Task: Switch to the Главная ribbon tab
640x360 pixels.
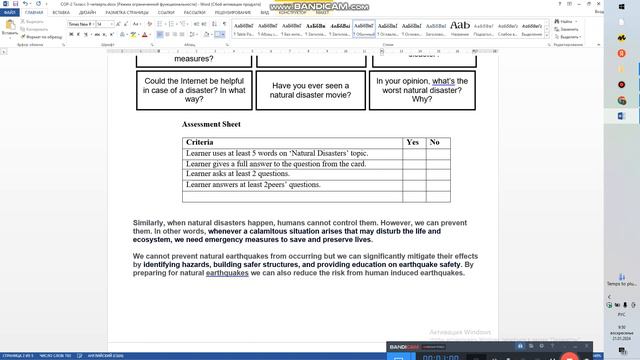Action: point(34,13)
